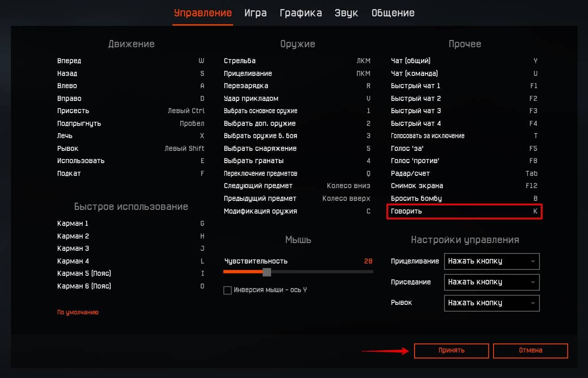Open the Звук tab
This screenshot has width=588, height=378.
346,13
